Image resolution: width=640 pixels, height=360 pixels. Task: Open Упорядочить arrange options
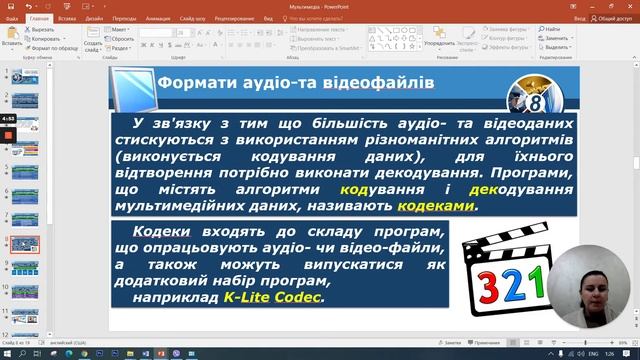point(439,38)
